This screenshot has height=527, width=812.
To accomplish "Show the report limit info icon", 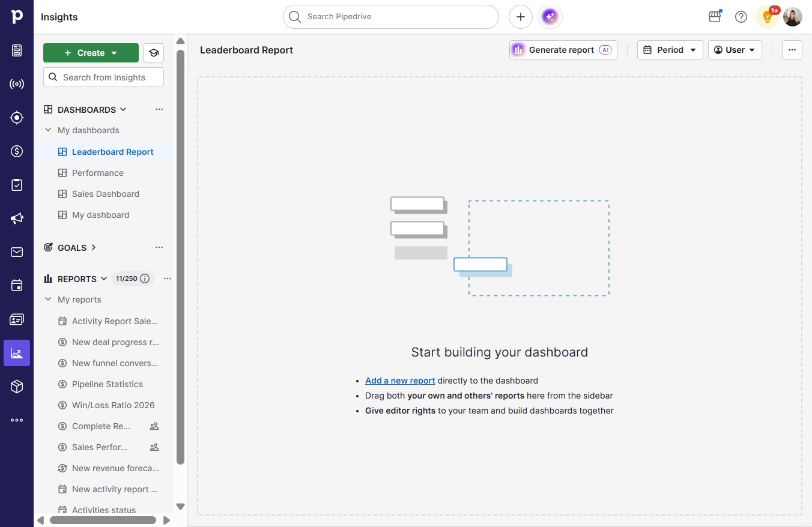I will [x=145, y=279].
